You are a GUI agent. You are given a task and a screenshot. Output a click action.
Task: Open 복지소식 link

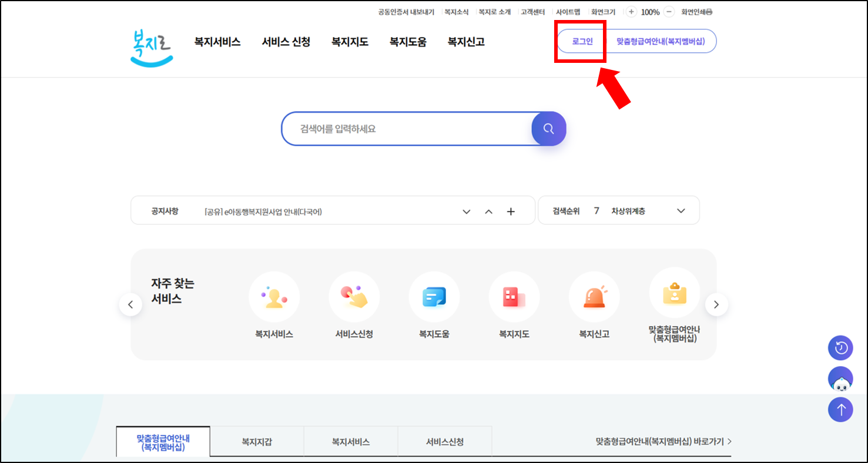pyautogui.click(x=457, y=12)
